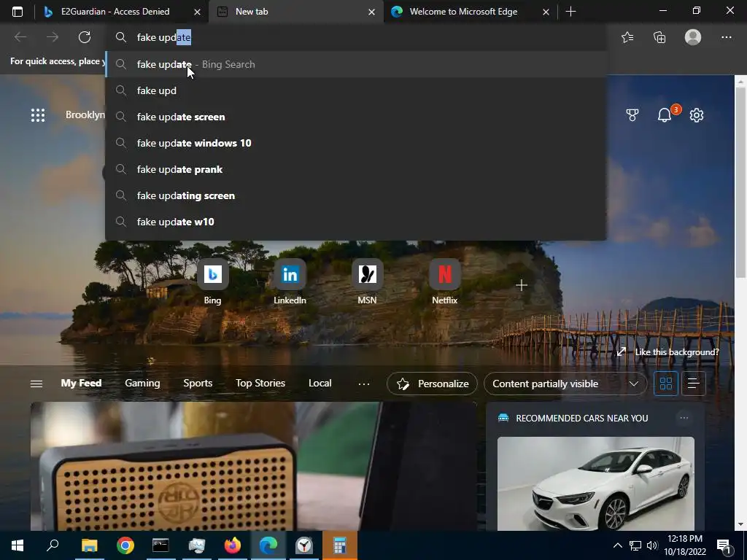Open the network icon in system tray
747x560 pixels.
(635, 545)
